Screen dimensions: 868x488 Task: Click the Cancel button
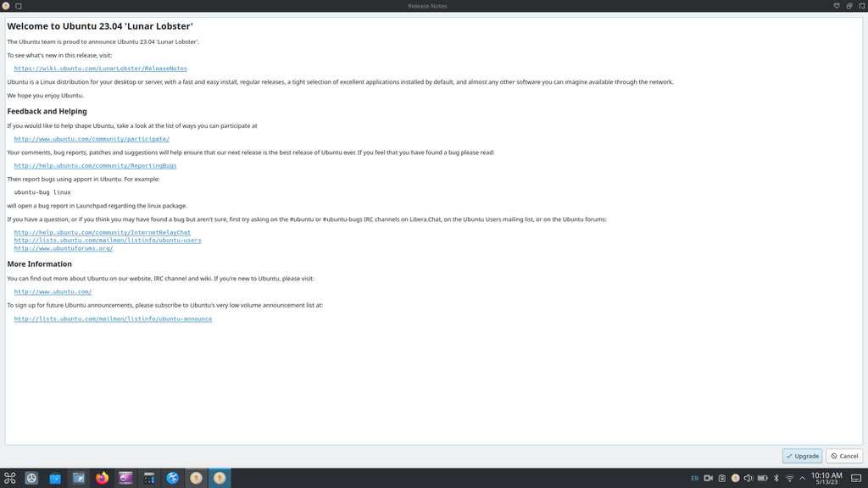click(x=844, y=456)
